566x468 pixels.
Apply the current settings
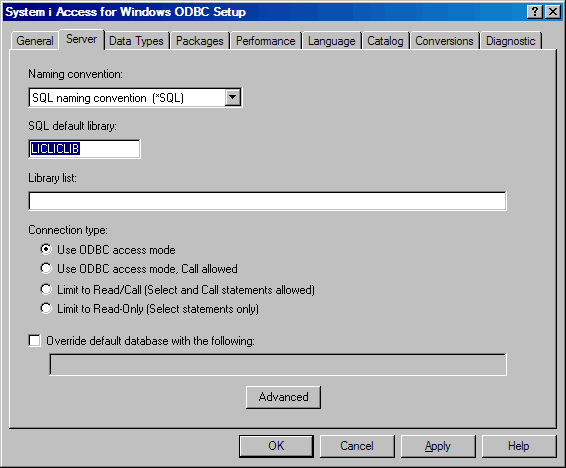point(438,446)
